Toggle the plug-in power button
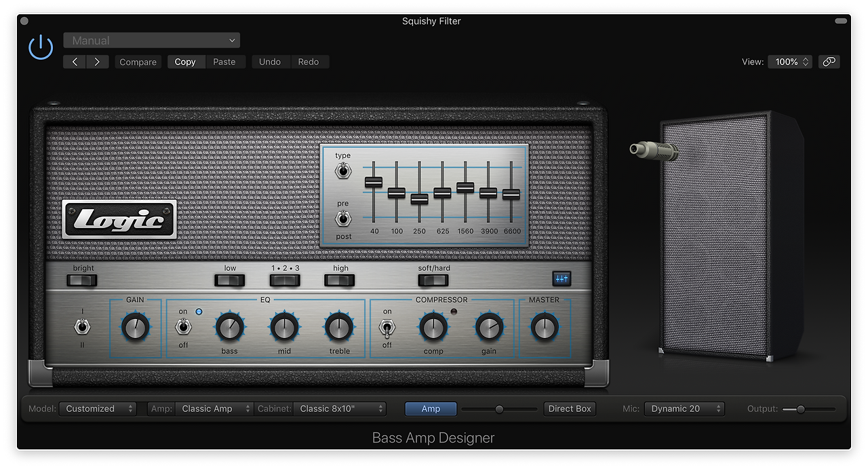Viewport: 868px width, 469px height. pyautogui.click(x=41, y=47)
